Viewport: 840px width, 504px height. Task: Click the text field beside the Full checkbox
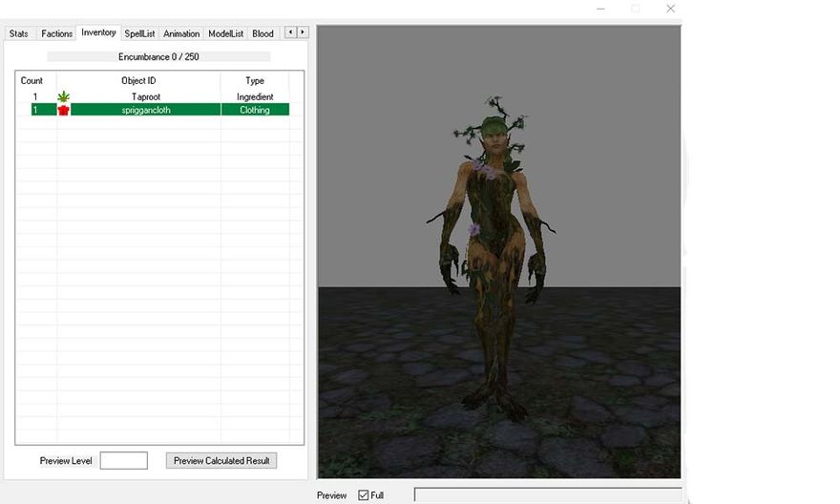(x=548, y=494)
